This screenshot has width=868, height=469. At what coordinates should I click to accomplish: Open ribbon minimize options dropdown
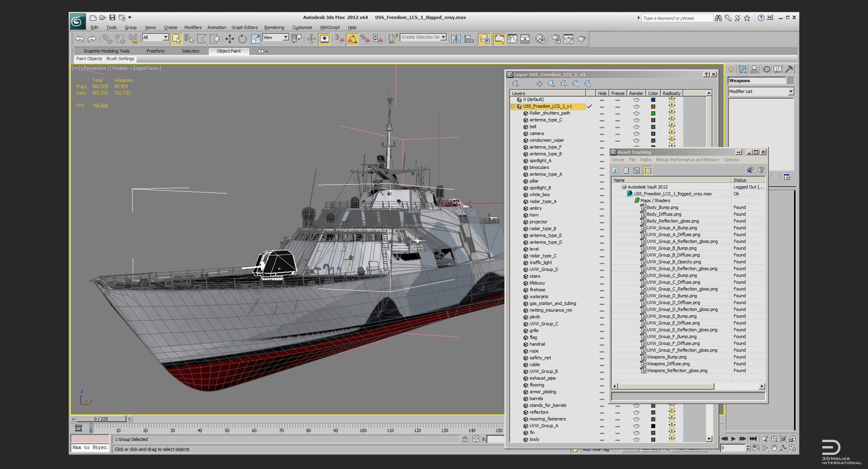[262, 51]
